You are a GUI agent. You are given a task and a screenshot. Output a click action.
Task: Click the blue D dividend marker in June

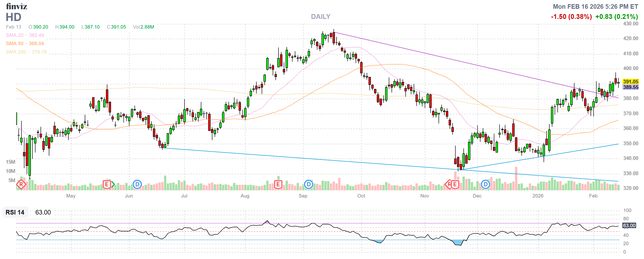point(137,185)
